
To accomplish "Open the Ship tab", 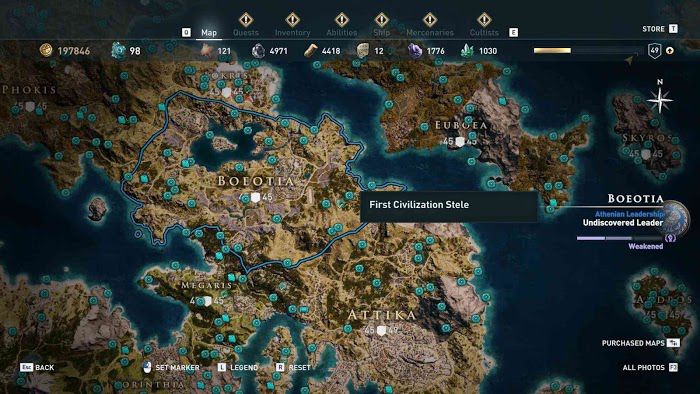I will tap(382, 33).
